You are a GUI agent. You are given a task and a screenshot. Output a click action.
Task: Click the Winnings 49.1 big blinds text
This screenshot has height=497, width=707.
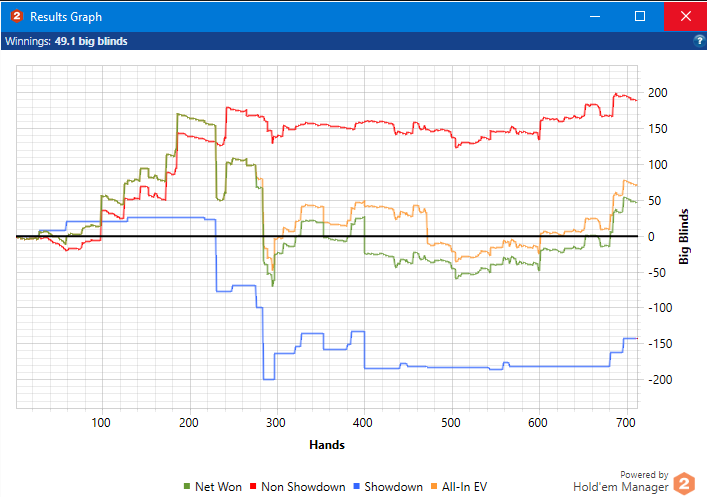tap(66, 41)
